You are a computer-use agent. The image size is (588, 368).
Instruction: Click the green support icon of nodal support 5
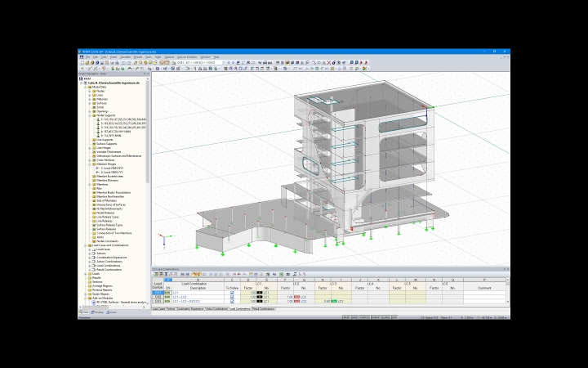point(98,136)
